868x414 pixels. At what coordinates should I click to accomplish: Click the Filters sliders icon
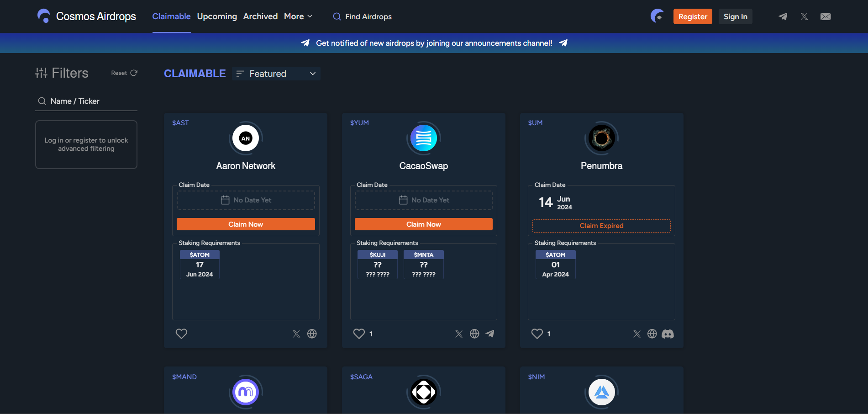click(x=42, y=73)
